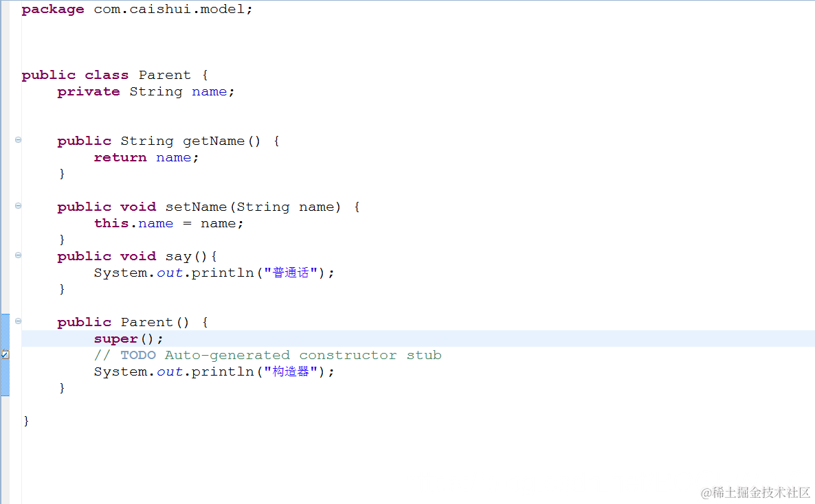Click 'public Parent() {' constructor signature
This screenshot has height=504, width=815.
[x=133, y=323]
